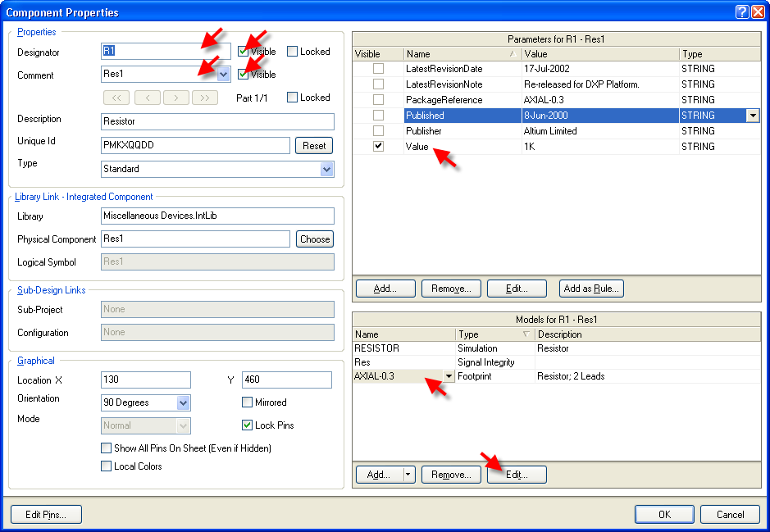Click the Location X input field
Viewport: 770px width, 532px height.
point(145,380)
